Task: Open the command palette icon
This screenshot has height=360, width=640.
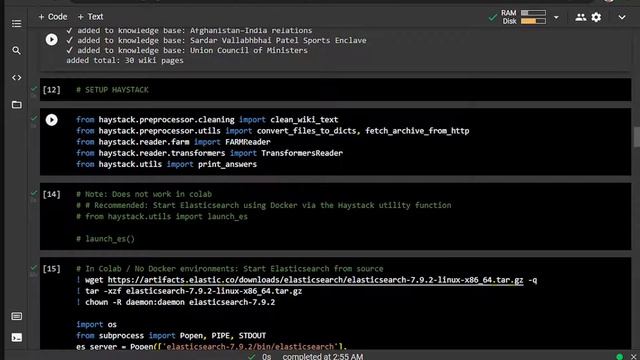Action: 16,316
